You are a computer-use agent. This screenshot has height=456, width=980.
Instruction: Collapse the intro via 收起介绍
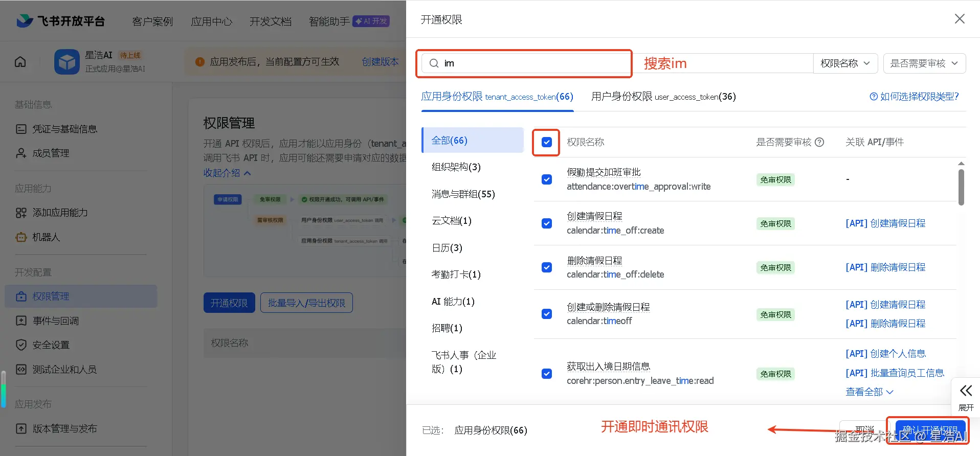click(227, 173)
